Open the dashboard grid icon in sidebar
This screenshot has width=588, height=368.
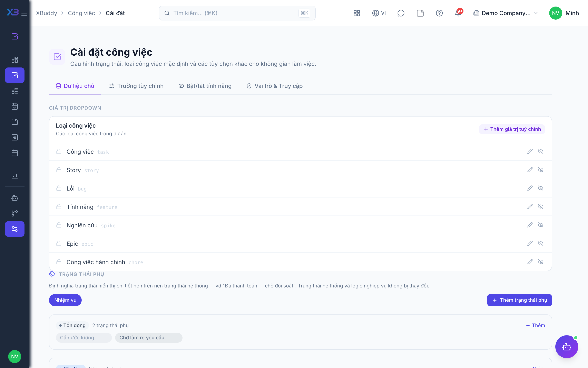[x=14, y=60]
